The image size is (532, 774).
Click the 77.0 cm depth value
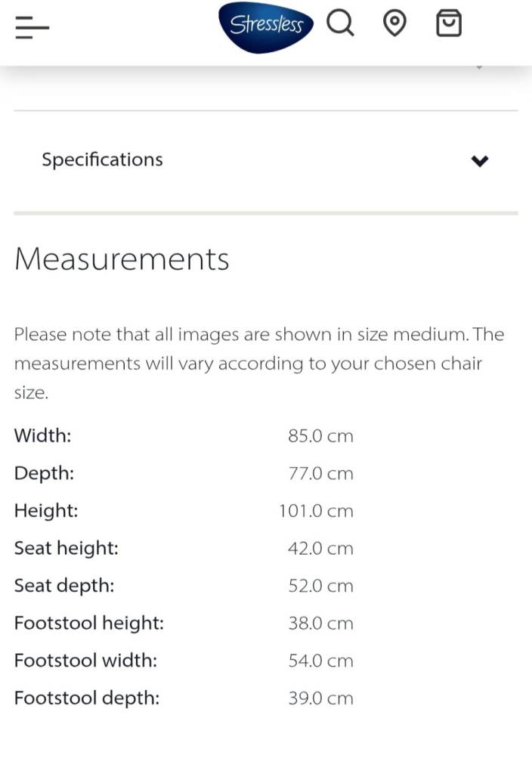point(320,474)
